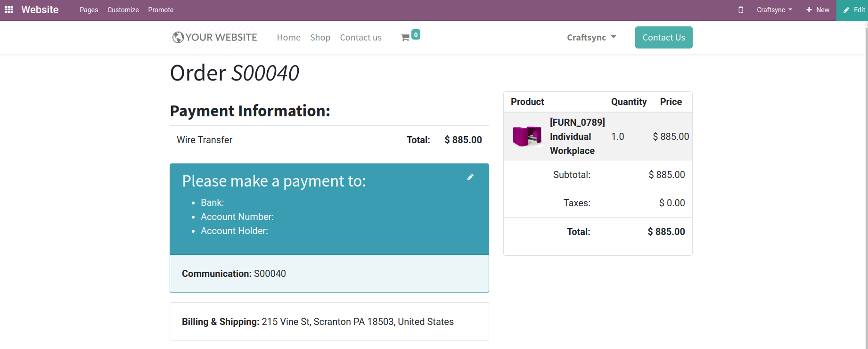Viewport: 868px width, 349px height.
Task: Click the globe logo of Your Website
Action: tap(178, 37)
